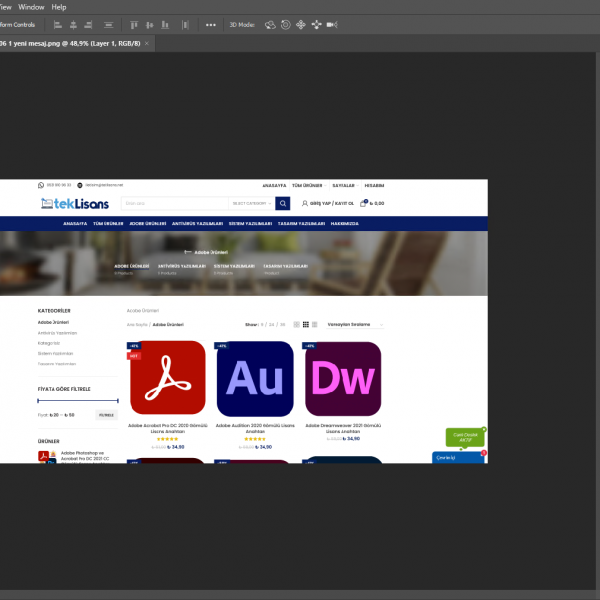This screenshot has width=600, height=600.
Task: Click the blue Çevrimiçi chat button
Action: click(x=458, y=458)
